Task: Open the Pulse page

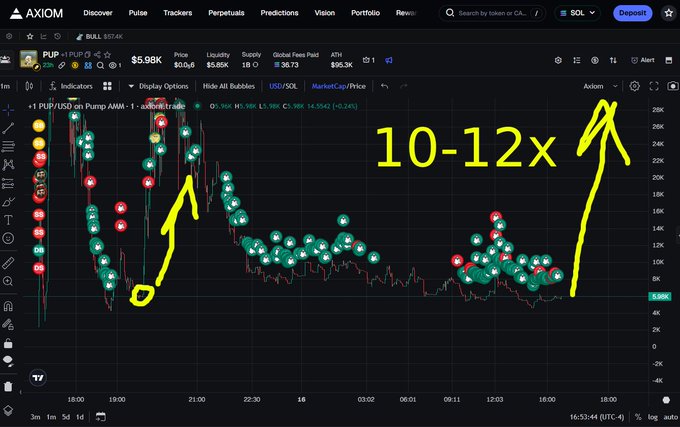Action: (x=137, y=13)
